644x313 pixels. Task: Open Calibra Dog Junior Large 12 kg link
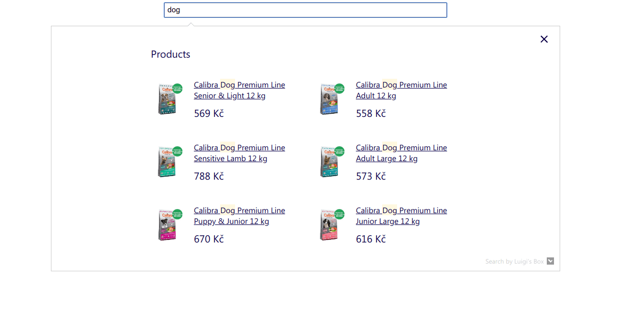[401, 216]
